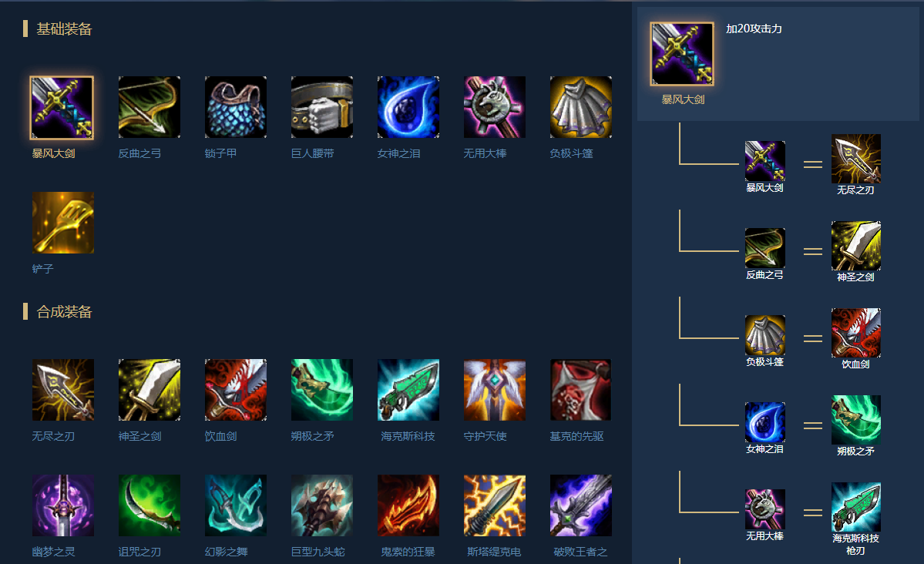Image resolution: width=924 pixels, height=564 pixels.
Task: Open 饮血剑 result in the recipe panel
Action: 856,333
